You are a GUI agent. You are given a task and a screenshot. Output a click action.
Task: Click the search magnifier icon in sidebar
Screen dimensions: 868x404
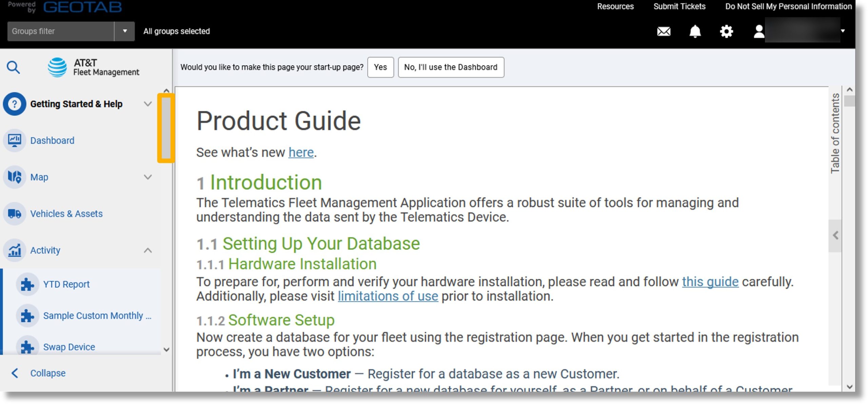(x=13, y=67)
